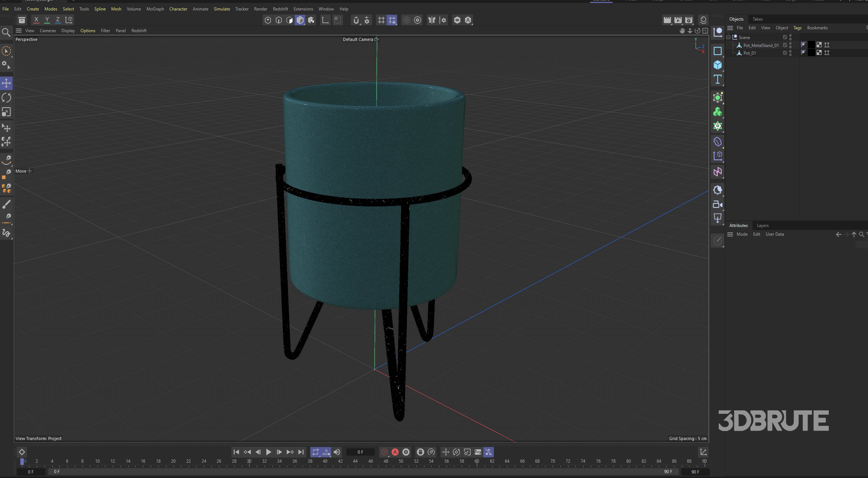Screen dimensions: 868x478
Task: Select the Rotate tool in left toolbar
Action: click(x=6, y=97)
